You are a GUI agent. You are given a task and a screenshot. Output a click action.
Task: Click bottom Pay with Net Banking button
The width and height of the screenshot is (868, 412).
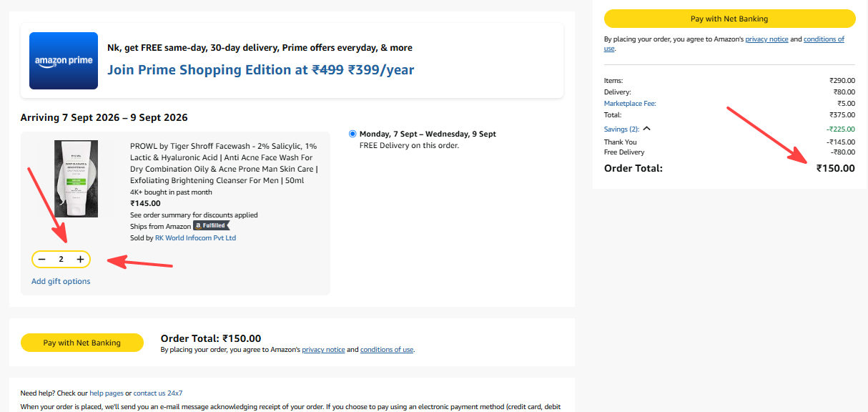[82, 343]
